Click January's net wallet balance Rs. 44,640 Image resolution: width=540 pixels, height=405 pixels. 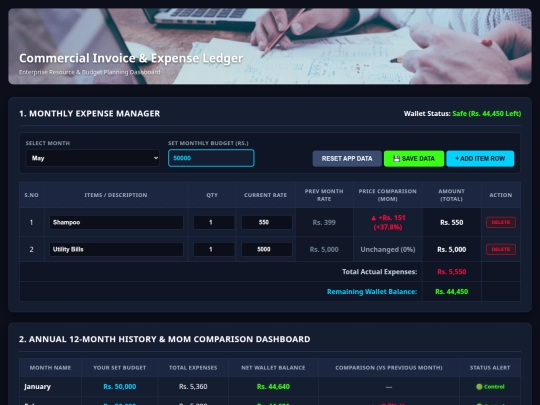273,387
